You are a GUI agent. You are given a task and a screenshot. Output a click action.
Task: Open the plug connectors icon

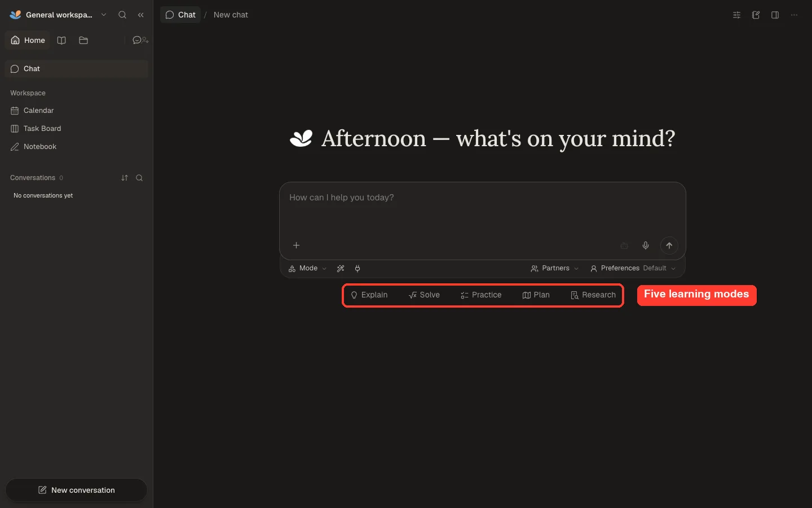[x=358, y=269]
